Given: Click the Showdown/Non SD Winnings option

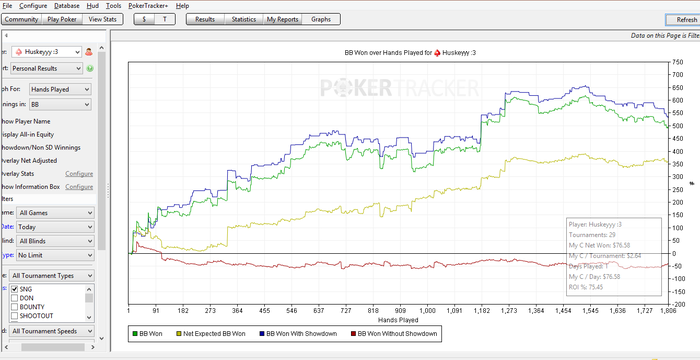Looking at the screenshot, I should click(41, 147).
